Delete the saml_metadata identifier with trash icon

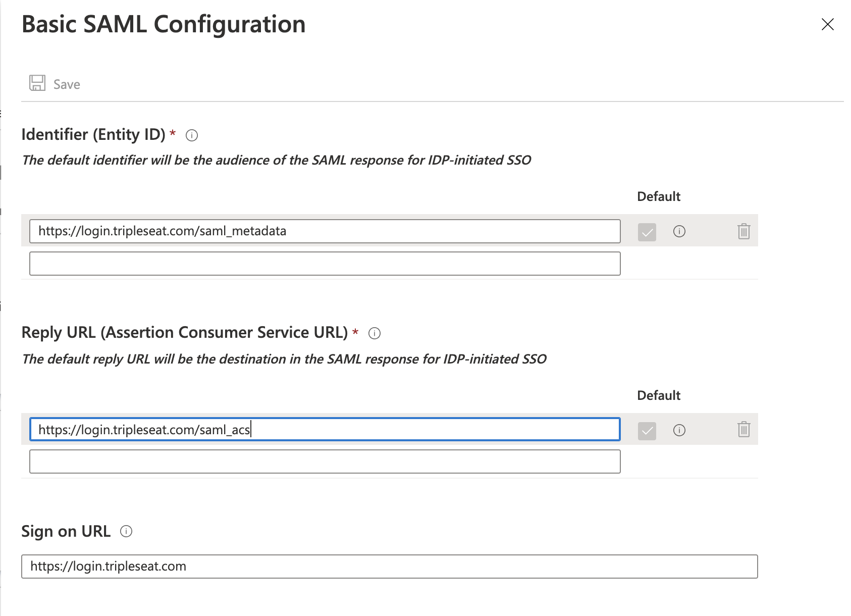coord(744,231)
